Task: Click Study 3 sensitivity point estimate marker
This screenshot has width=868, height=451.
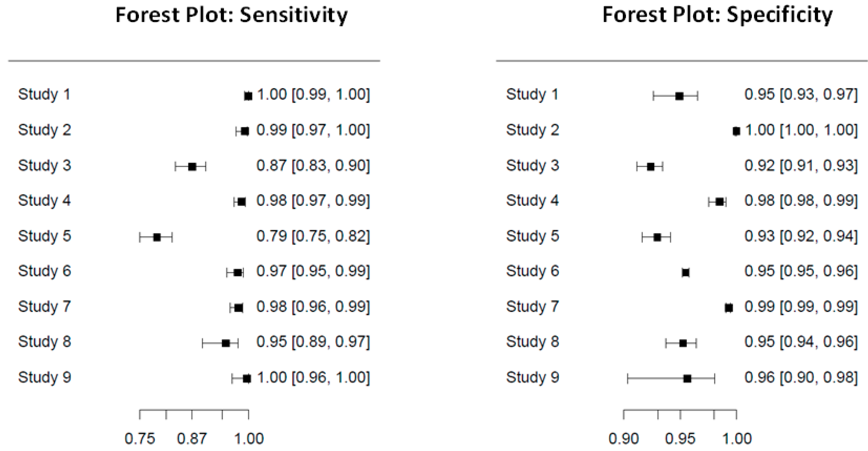Action: pyautogui.click(x=192, y=166)
